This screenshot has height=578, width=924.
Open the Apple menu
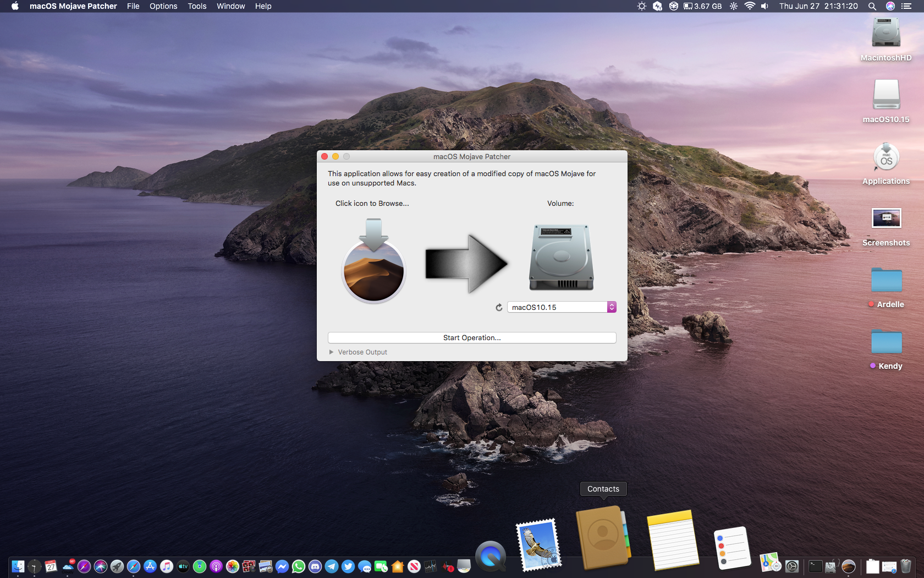click(15, 6)
